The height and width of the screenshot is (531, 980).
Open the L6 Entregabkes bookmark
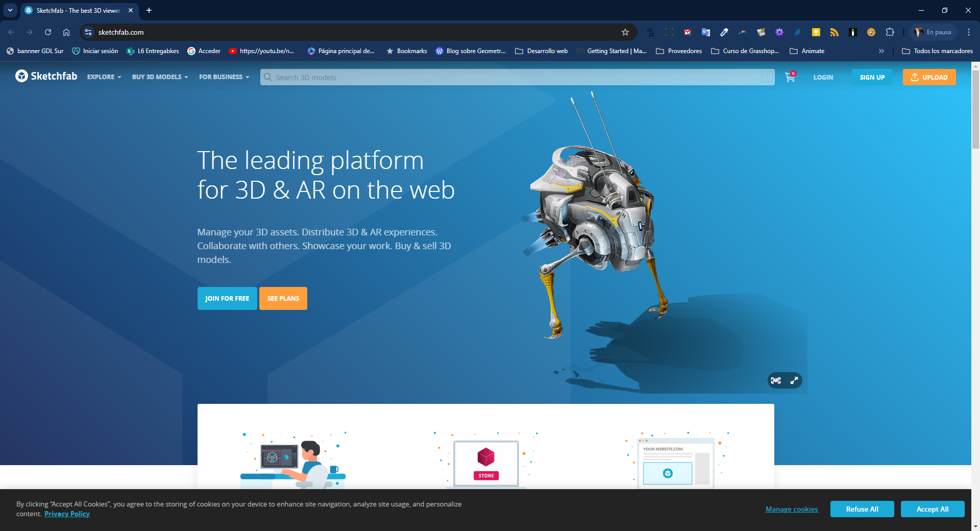pyautogui.click(x=153, y=51)
